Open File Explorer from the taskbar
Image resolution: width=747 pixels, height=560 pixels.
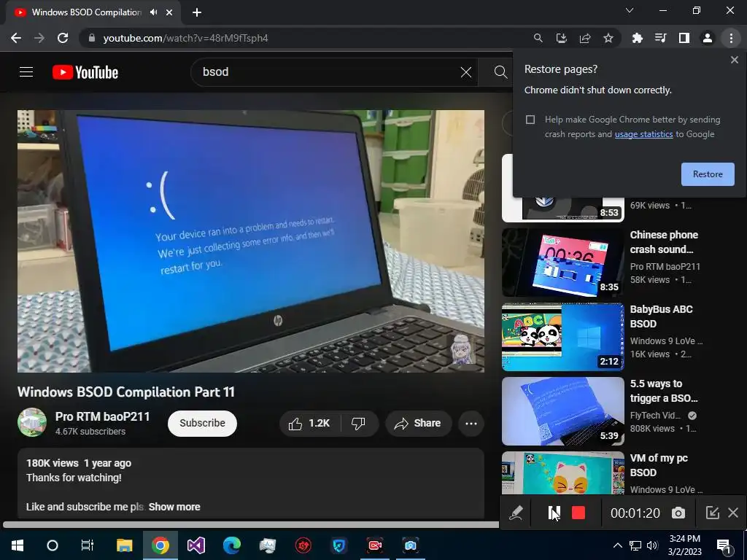click(124, 545)
